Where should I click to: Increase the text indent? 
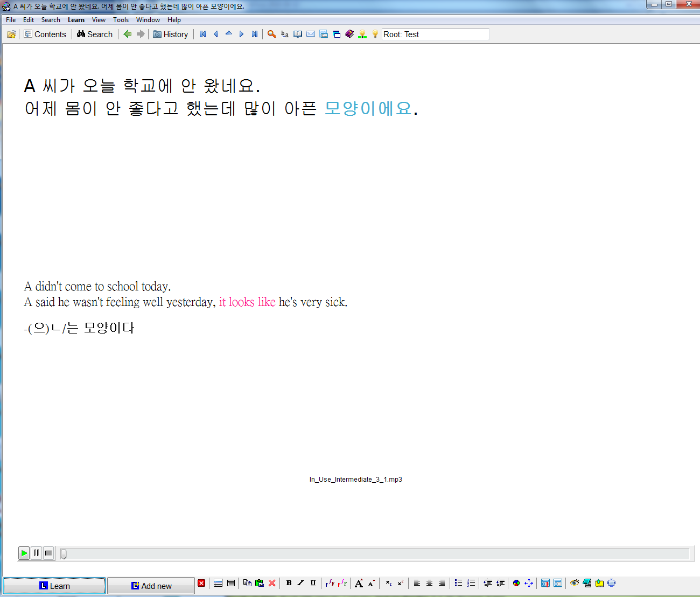pos(500,583)
